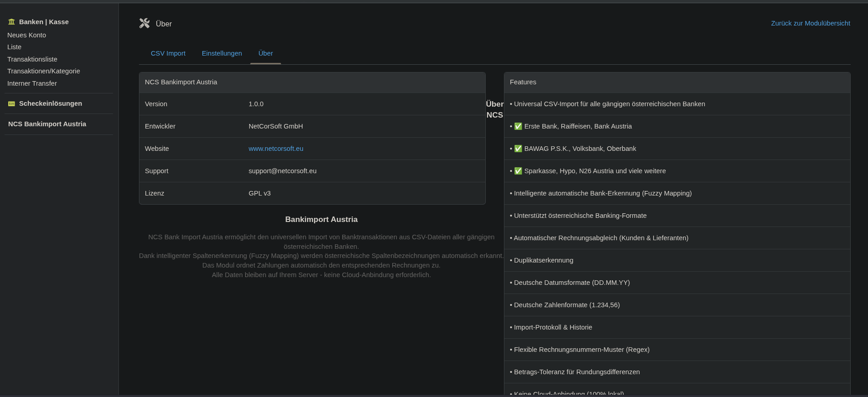Viewport: 868px width, 397px height.
Task: Click the green checkmark beside Sparkasse
Action: click(518, 171)
